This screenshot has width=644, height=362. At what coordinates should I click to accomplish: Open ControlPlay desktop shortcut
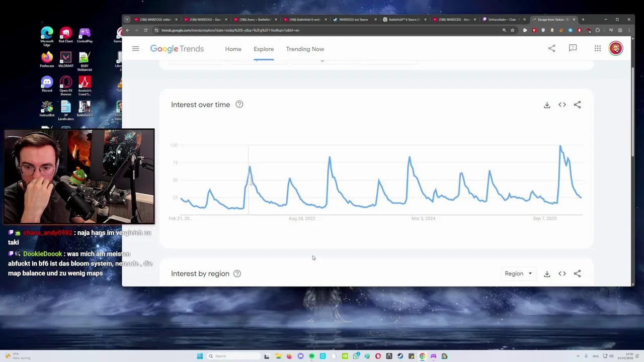[85, 35]
